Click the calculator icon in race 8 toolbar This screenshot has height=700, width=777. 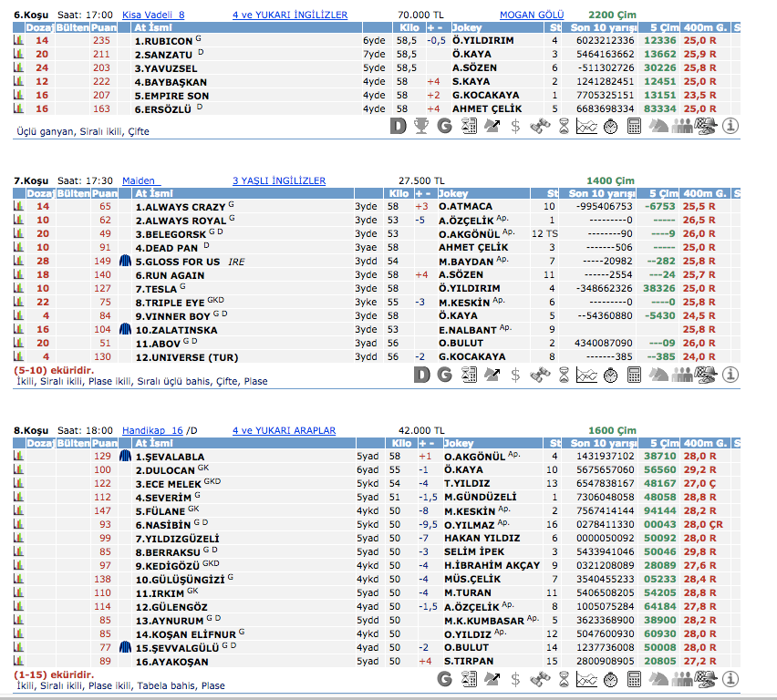click(x=635, y=678)
